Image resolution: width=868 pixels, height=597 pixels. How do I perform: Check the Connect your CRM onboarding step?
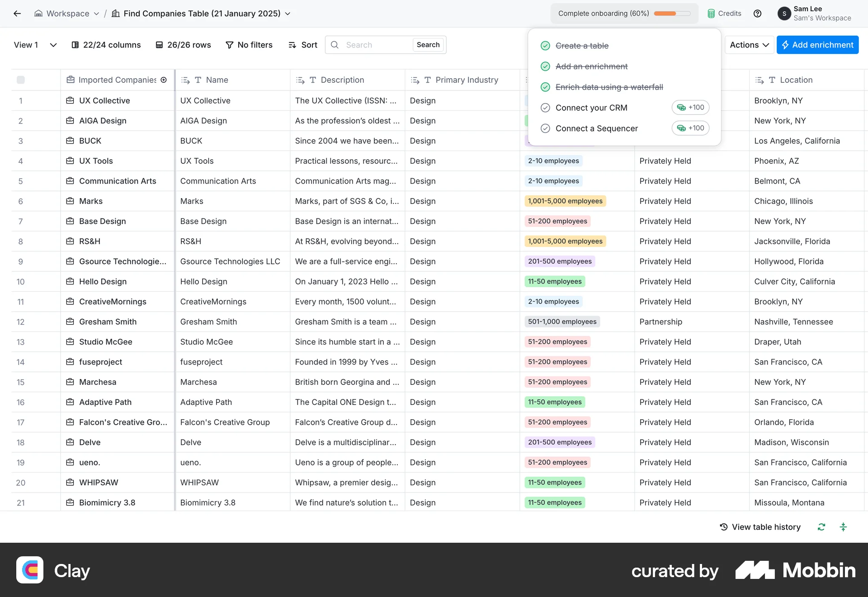click(545, 108)
